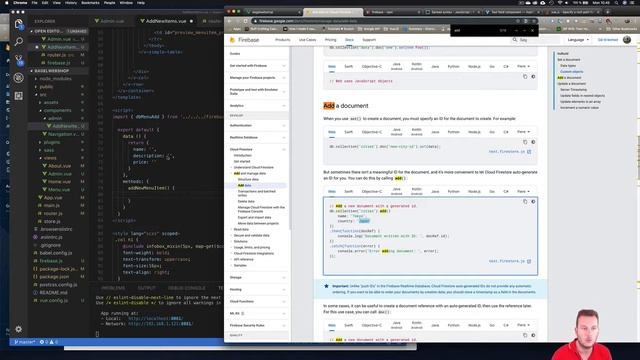Open About.vue in the Explorer views folder
Viewport: 640px width, 360px height.
pos(60,166)
